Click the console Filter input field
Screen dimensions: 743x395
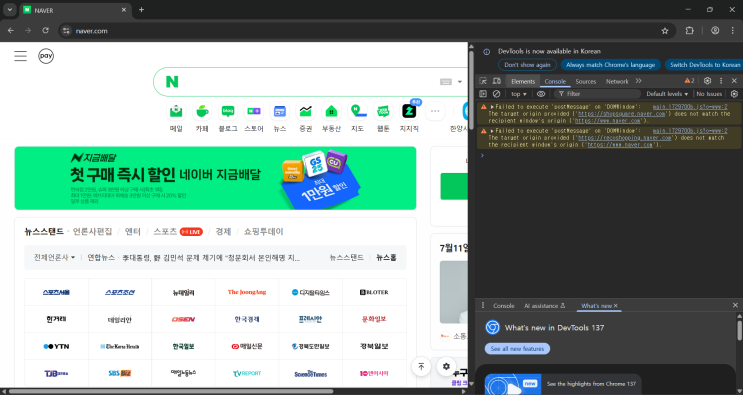click(597, 94)
